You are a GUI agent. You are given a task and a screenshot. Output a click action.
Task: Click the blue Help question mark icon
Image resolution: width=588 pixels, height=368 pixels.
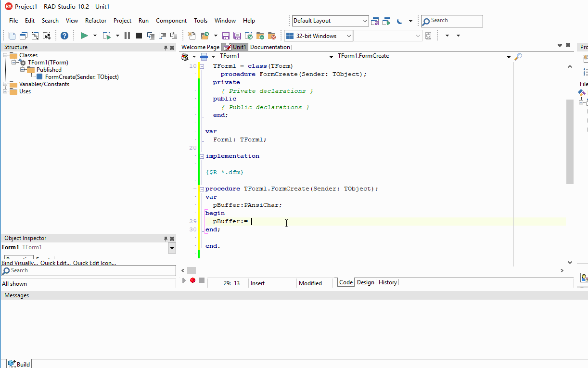click(x=64, y=36)
